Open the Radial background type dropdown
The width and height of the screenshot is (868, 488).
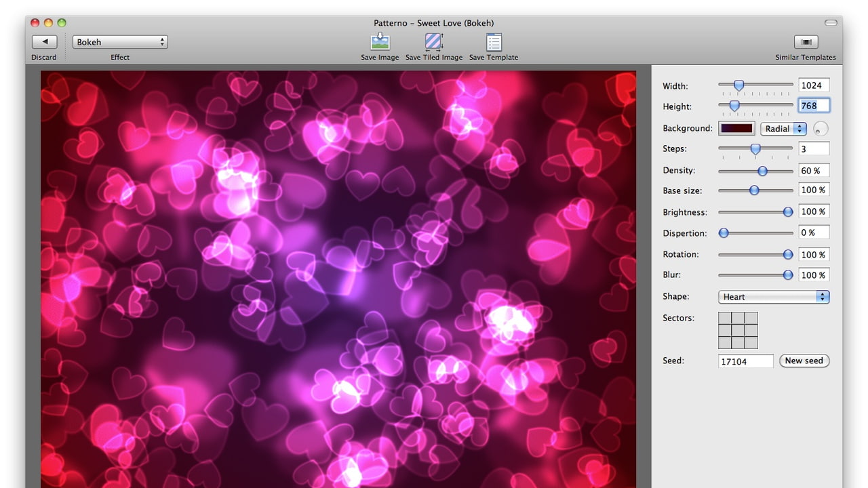coord(783,128)
